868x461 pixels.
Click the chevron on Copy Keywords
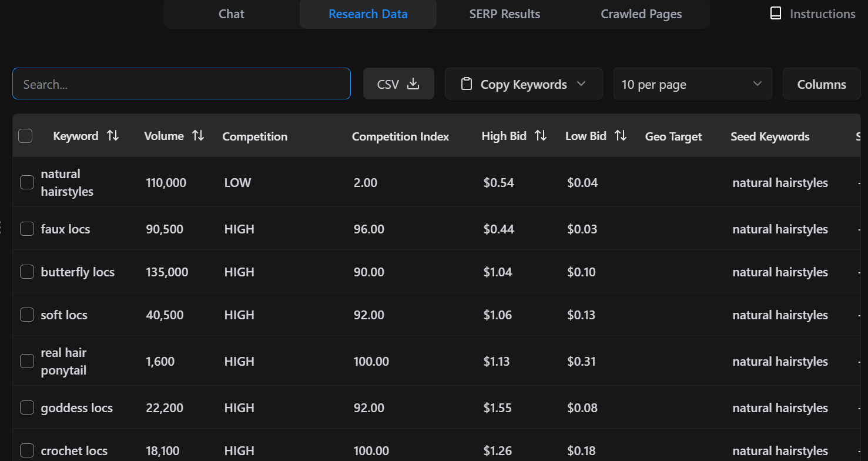point(581,84)
